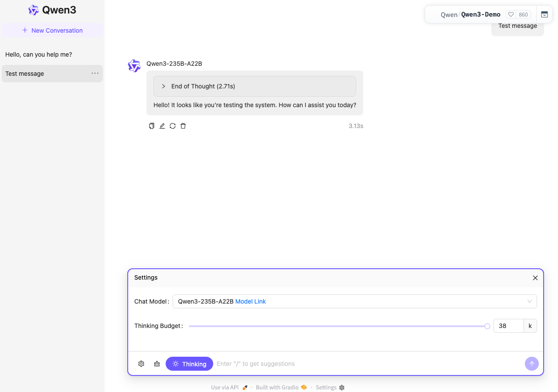The height and width of the screenshot is (392, 558).
Task: Click the "Qwen3-235B-A22B" name above the reply
Action: [174, 64]
